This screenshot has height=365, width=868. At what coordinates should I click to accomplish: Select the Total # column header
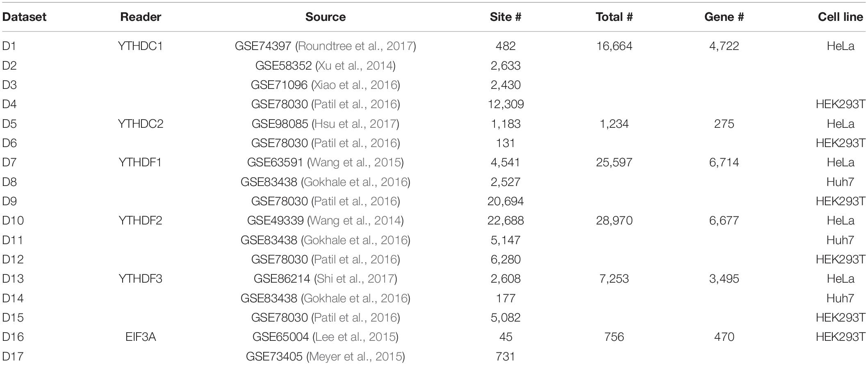(614, 17)
